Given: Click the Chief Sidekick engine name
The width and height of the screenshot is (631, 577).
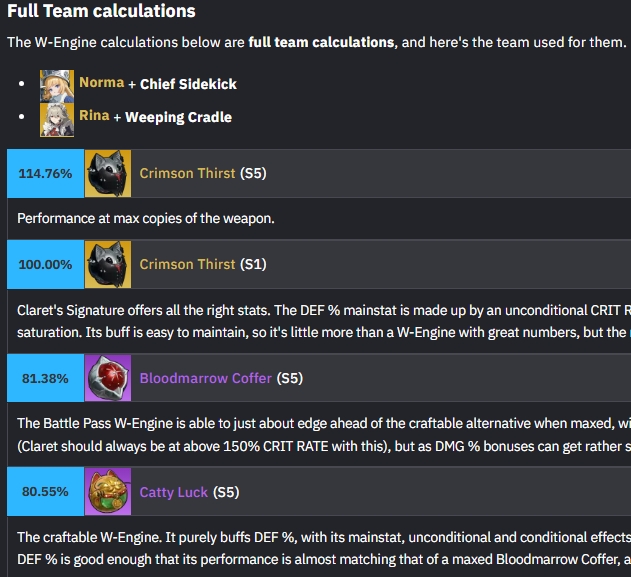Looking at the screenshot, I should tap(188, 84).
